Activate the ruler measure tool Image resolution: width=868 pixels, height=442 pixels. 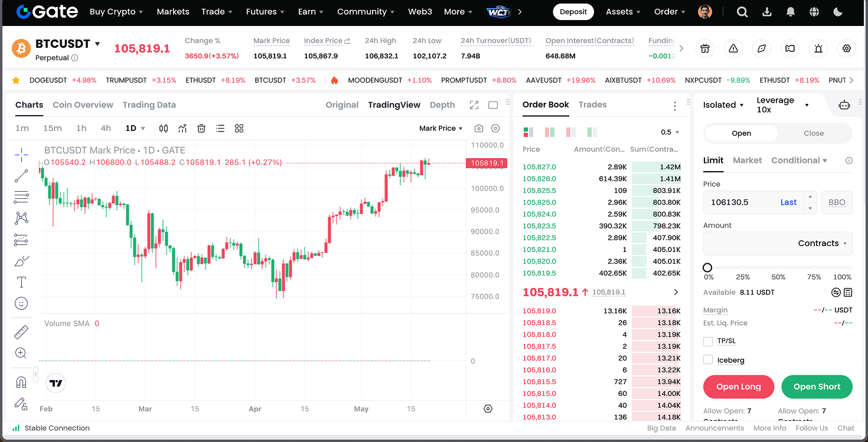click(x=21, y=333)
